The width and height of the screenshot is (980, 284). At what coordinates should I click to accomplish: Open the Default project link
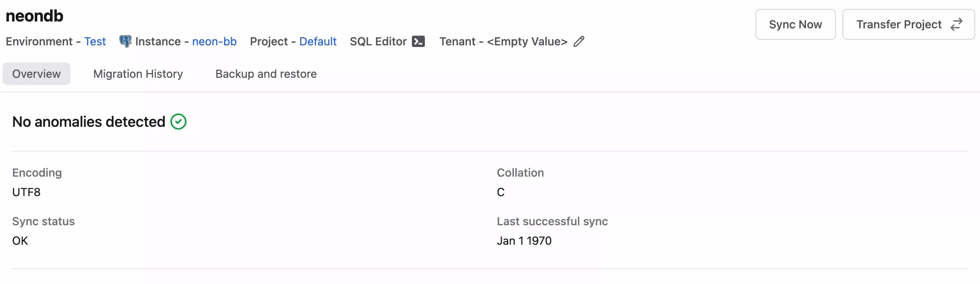[318, 41]
